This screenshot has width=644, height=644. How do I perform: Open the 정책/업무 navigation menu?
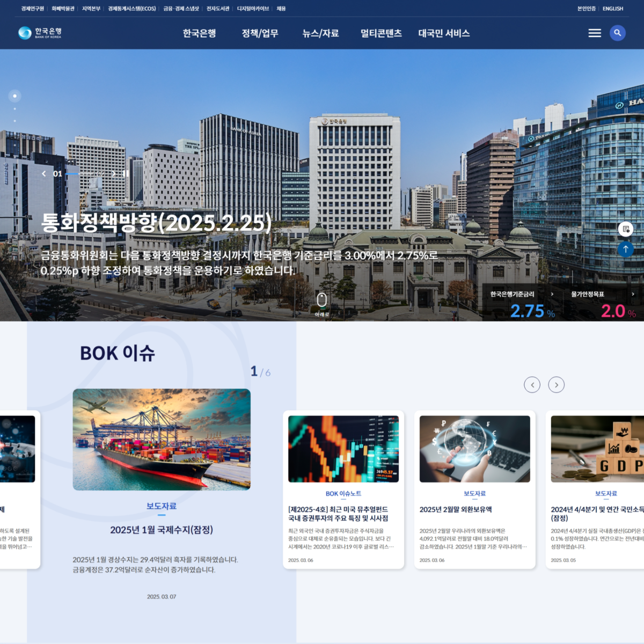(x=260, y=33)
